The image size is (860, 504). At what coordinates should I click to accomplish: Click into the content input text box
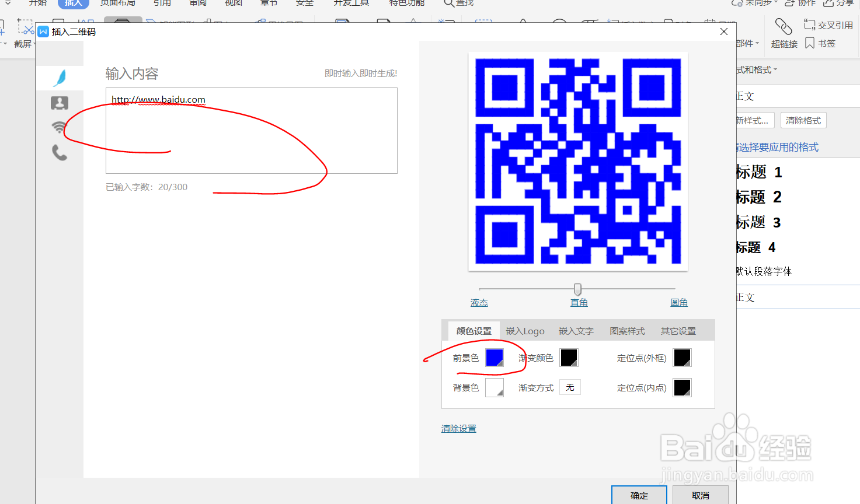click(252, 131)
